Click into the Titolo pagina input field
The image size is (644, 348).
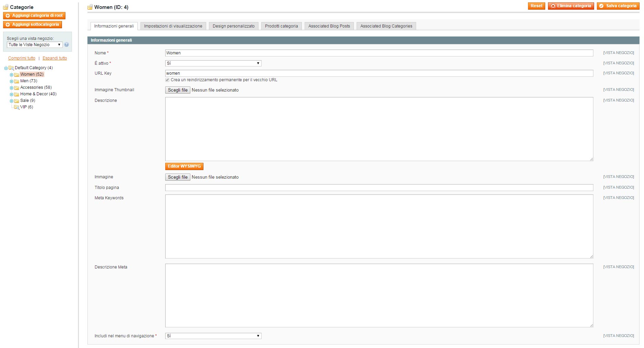click(379, 188)
